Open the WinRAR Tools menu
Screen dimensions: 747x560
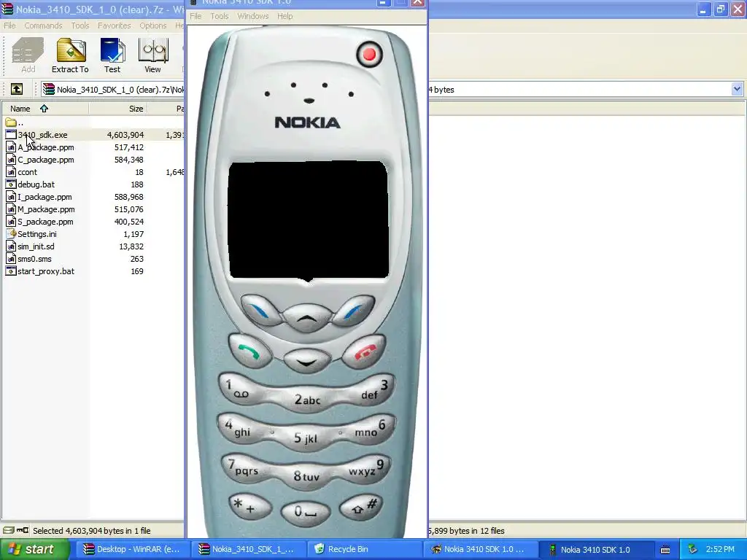click(x=80, y=26)
